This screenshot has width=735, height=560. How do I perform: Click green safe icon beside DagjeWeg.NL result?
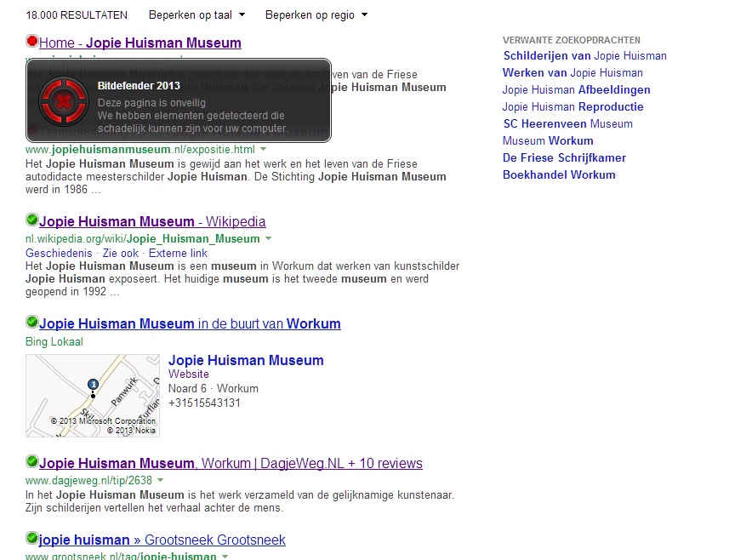31,461
